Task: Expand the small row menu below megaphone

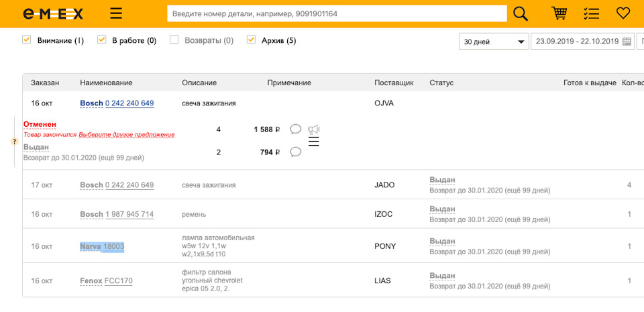Action: tap(313, 142)
